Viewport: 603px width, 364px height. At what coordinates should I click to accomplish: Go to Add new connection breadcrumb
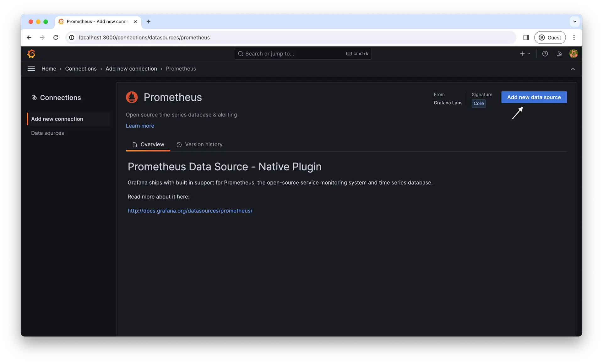pyautogui.click(x=131, y=69)
